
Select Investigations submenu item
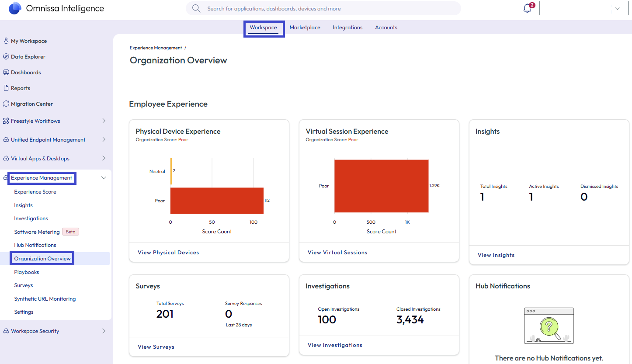click(31, 218)
